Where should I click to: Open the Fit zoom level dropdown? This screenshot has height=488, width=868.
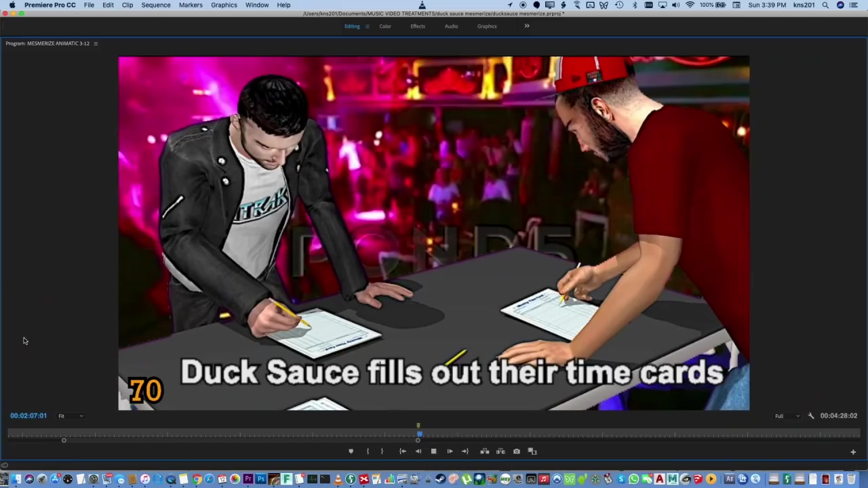point(71,416)
